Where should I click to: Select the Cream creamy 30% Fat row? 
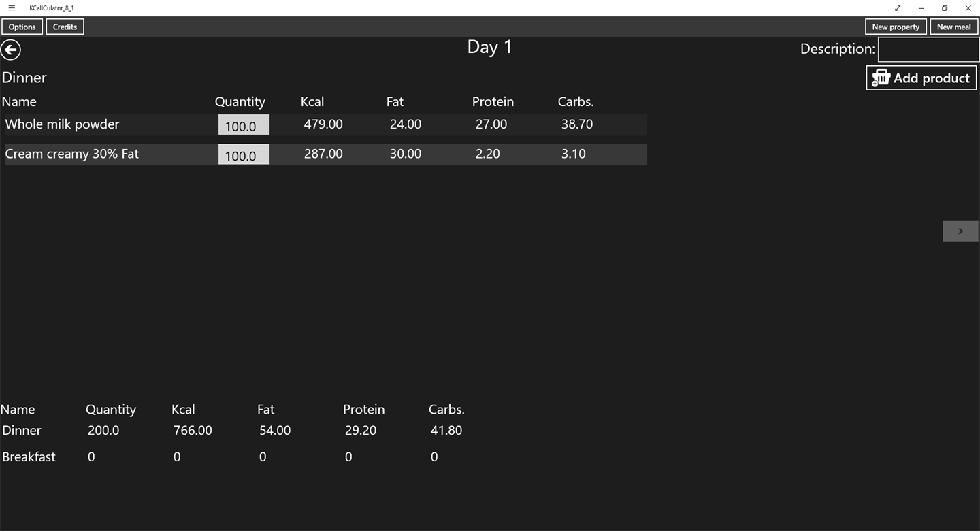tap(326, 154)
